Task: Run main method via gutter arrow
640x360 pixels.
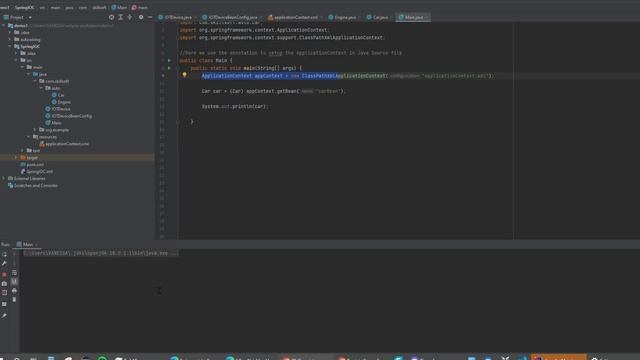Action: [x=169, y=68]
